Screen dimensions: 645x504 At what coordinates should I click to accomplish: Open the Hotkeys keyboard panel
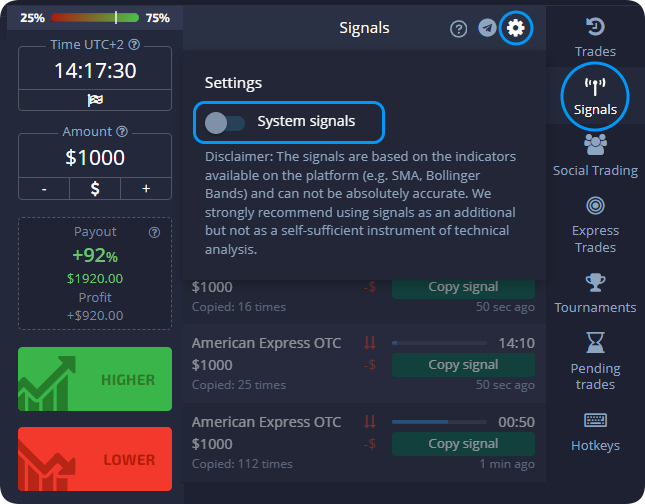[x=595, y=432]
